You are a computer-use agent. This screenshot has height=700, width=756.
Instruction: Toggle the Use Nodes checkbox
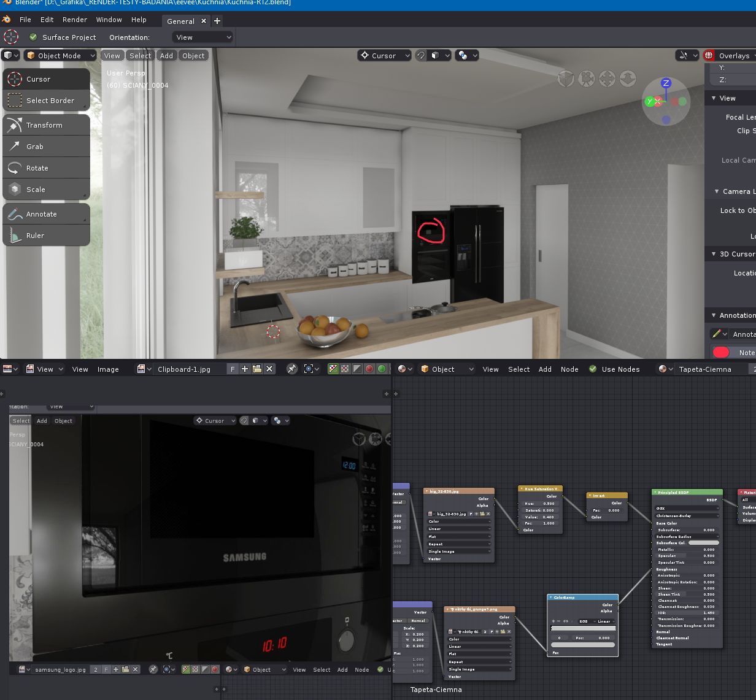pyautogui.click(x=593, y=369)
